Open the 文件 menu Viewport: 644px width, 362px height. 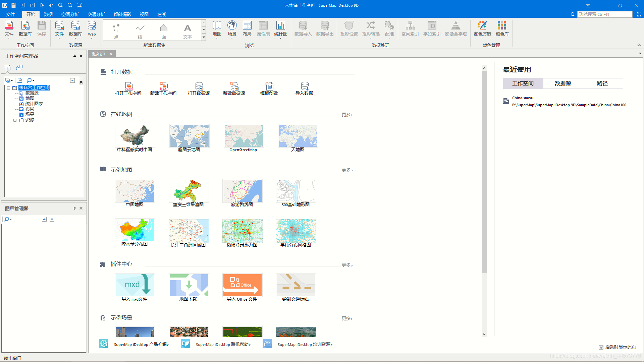coord(10,14)
